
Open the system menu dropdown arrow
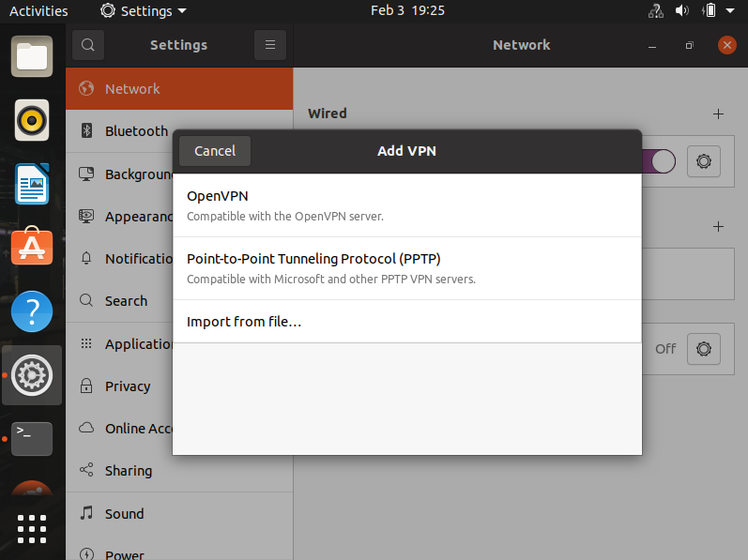tap(730, 10)
